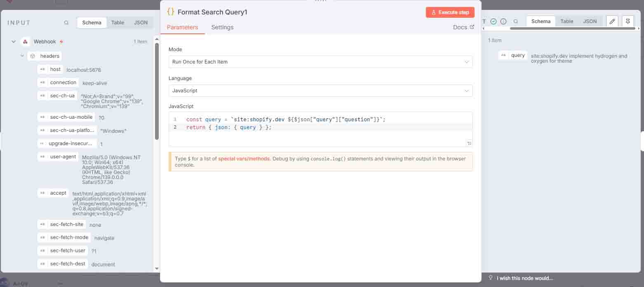
Task: Open the search in the INPUT panel
Action: click(x=66, y=23)
